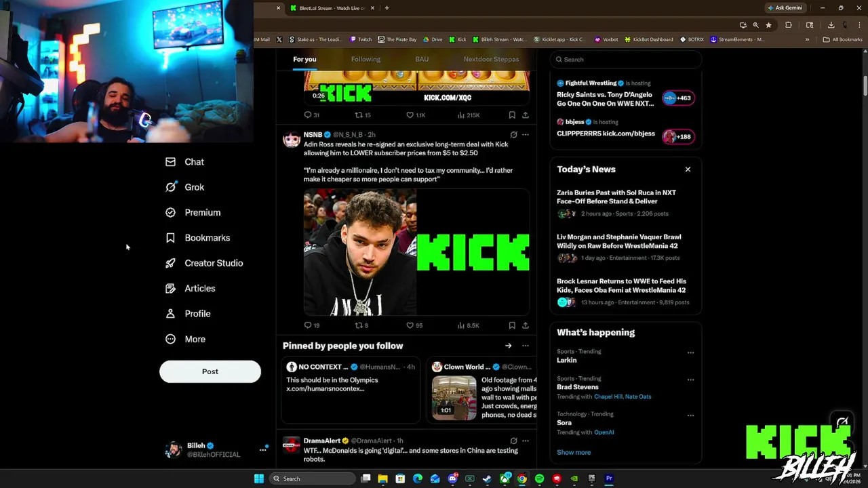Open options for Larkin trend
The image size is (868, 488).
click(x=690, y=352)
